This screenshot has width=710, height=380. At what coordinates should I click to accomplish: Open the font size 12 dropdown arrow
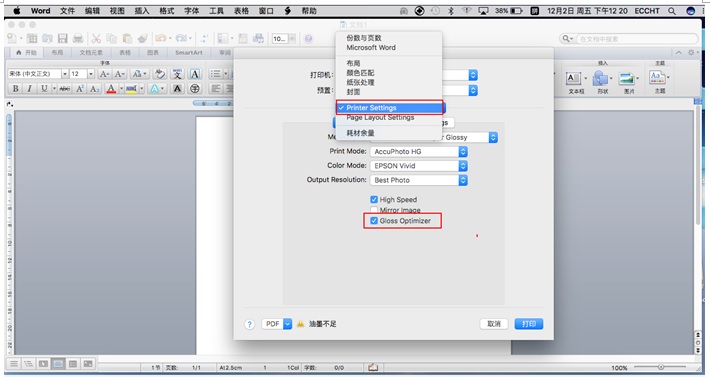[91, 74]
